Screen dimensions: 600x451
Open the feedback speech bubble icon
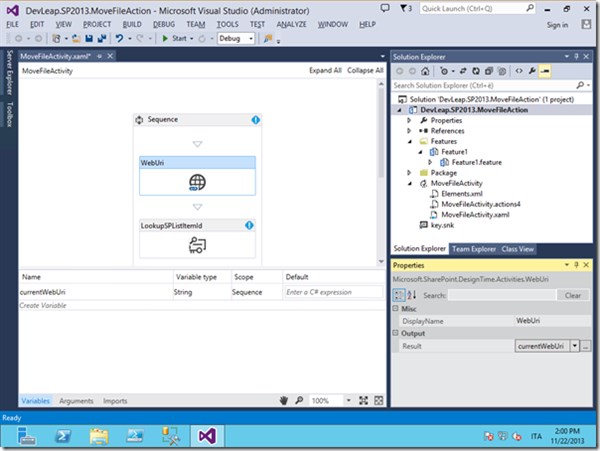[x=385, y=8]
